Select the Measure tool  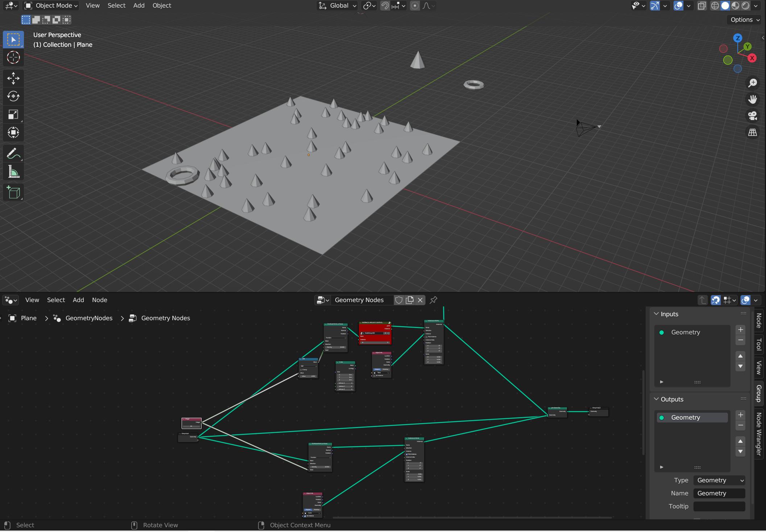coord(13,172)
